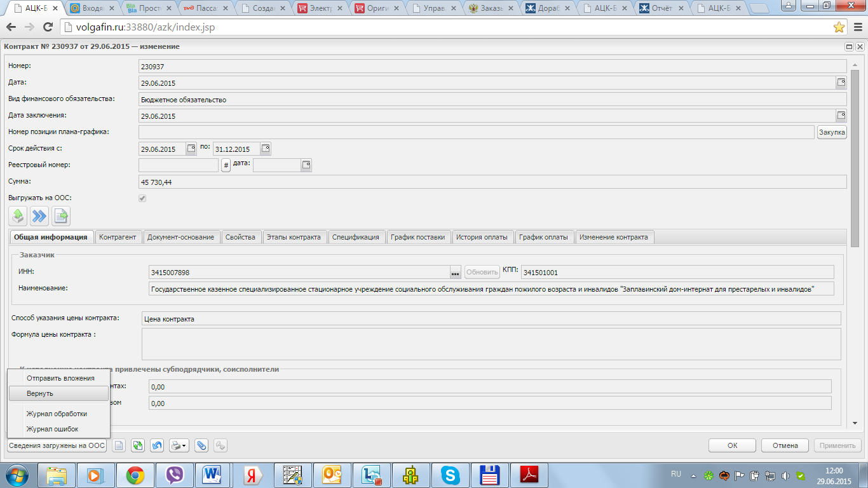868x488 pixels.
Task: Open Skype from the Windows taskbar
Action: pos(451,475)
